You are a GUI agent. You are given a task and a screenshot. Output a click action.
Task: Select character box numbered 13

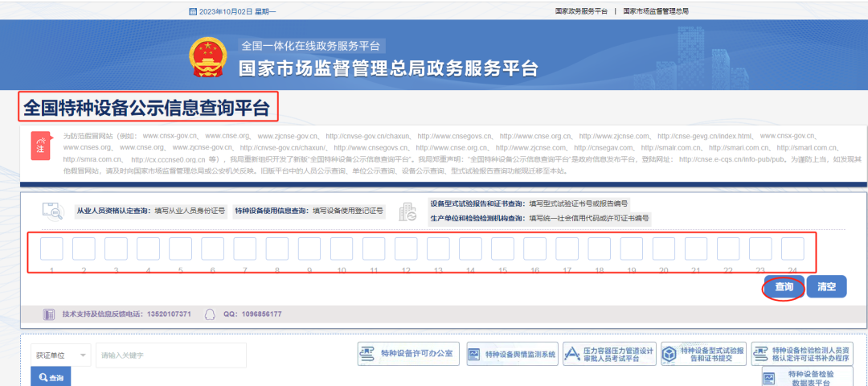tap(438, 249)
